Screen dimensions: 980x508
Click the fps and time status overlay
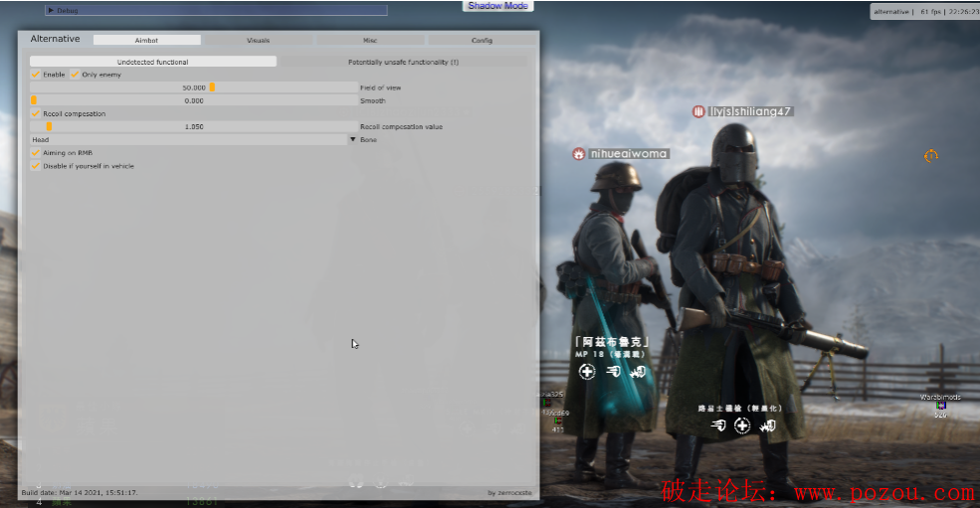click(x=925, y=12)
